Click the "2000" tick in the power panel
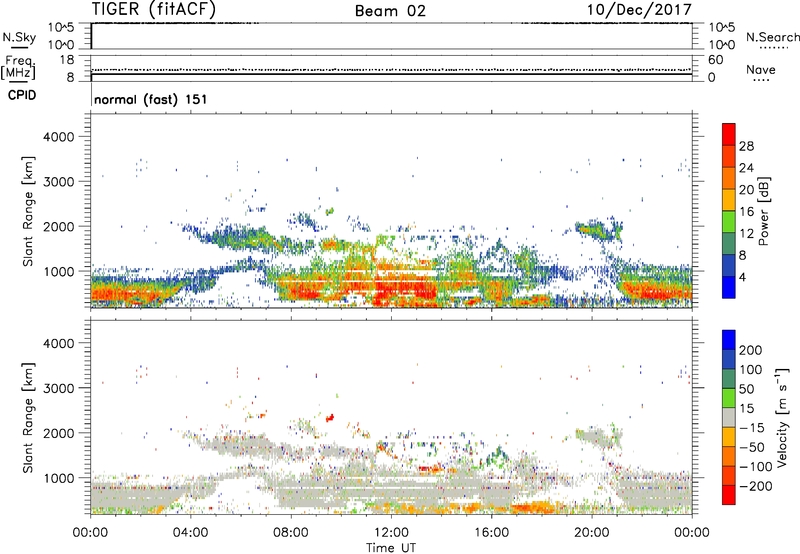 pyautogui.click(x=58, y=226)
